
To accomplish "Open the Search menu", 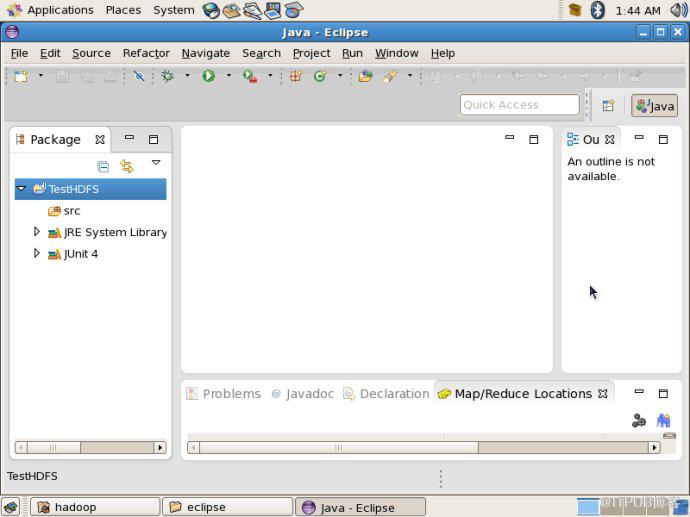I will click(x=261, y=53).
